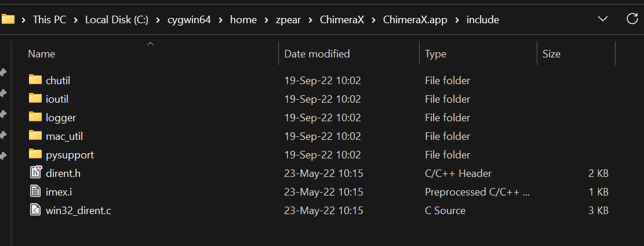This screenshot has width=644, height=246.
Task: Jump to This PC in address bar
Action: click(x=49, y=20)
